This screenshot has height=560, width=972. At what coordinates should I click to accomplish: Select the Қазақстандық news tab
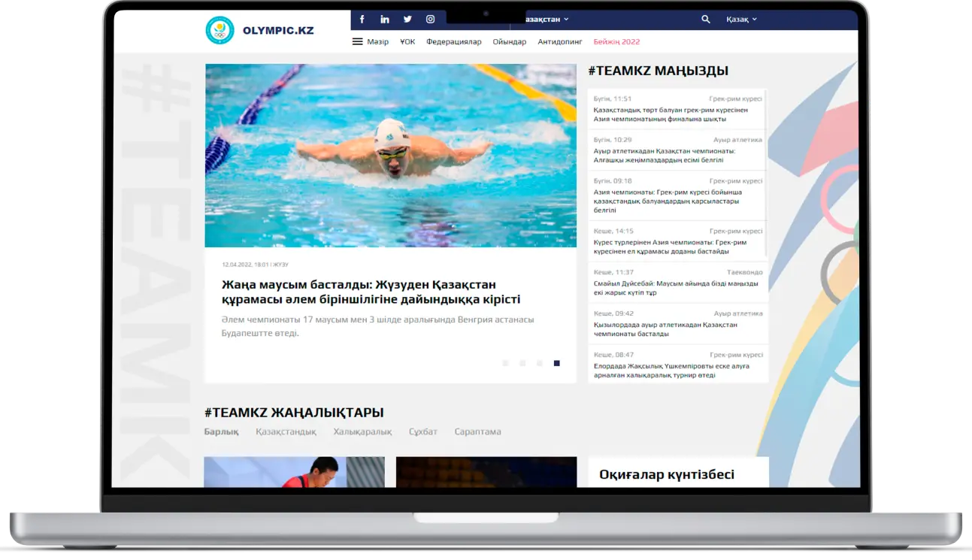pyautogui.click(x=286, y=432)
